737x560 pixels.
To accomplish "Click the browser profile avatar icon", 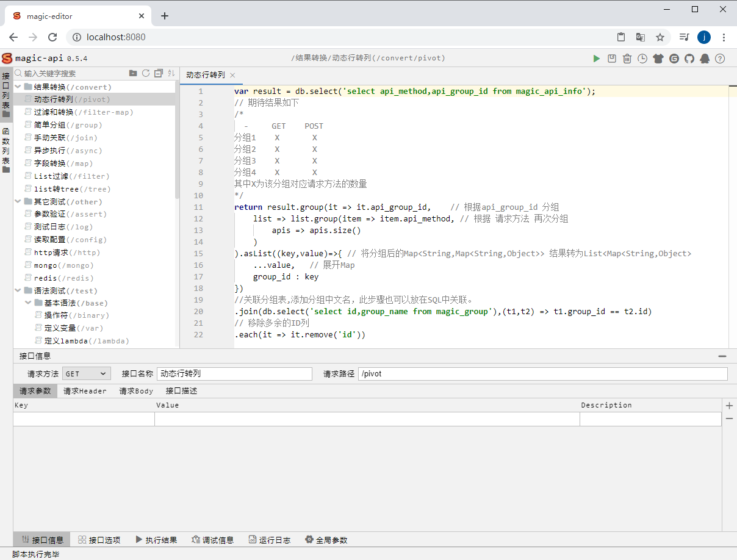I will tap(704, 37).
